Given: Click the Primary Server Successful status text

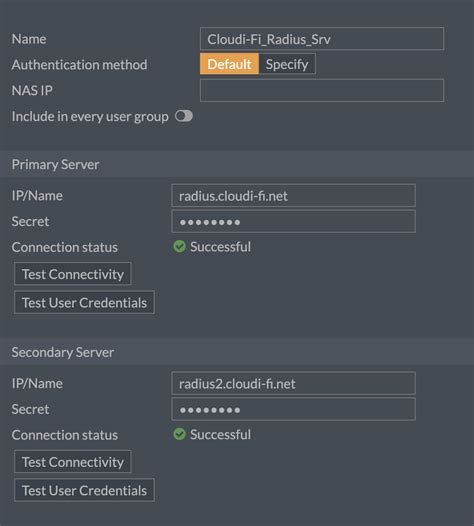Looking at the screenshot, I should click(220, 247).
